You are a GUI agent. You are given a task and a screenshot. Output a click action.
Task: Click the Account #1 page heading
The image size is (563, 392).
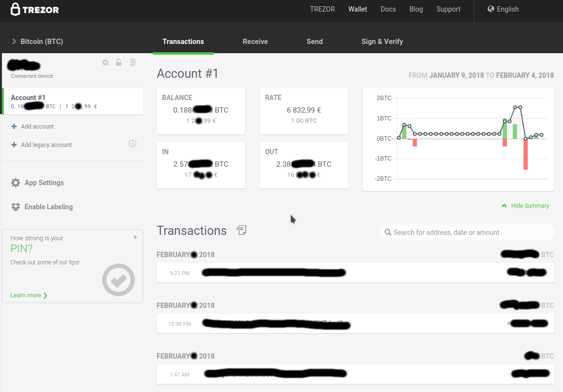(188, 73)
